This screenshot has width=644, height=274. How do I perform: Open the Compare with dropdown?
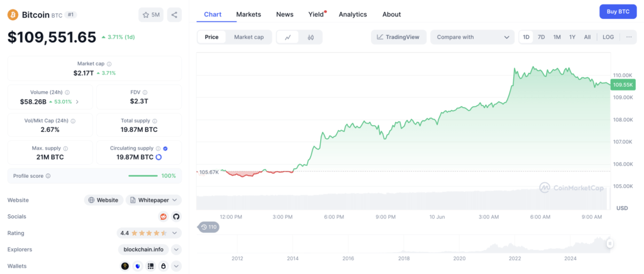click(472, 37)
